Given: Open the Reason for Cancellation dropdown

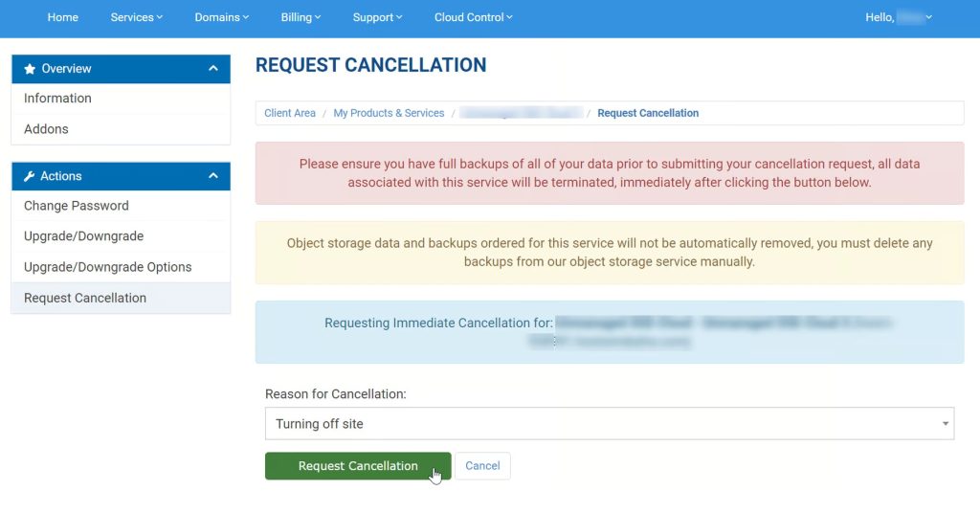Looking at the screenshot, I should [x=609, y=424].
